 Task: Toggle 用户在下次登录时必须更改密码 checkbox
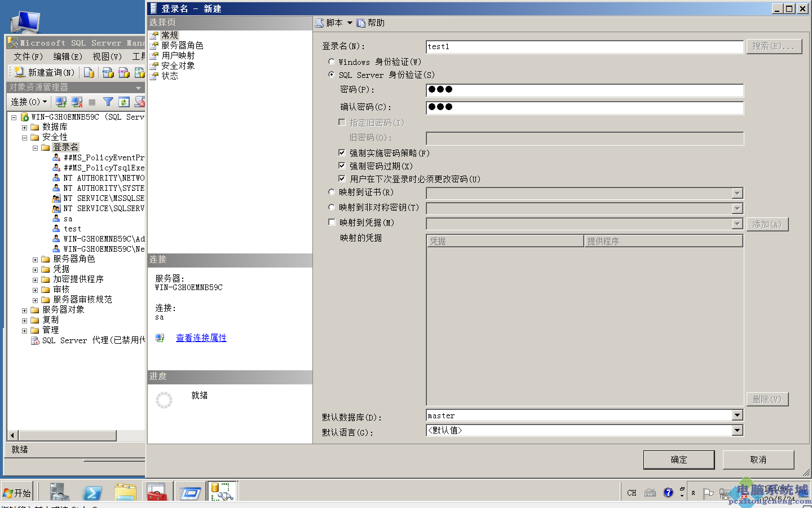coord(342,178)
